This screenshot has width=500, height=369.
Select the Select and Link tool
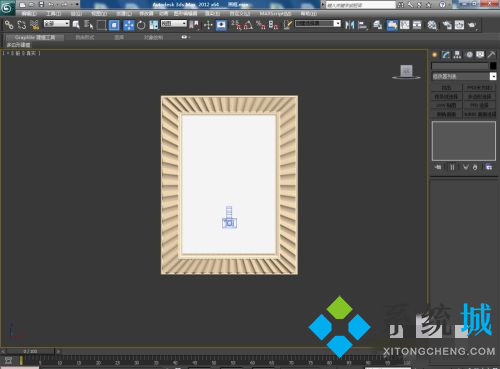coord(9,25)
